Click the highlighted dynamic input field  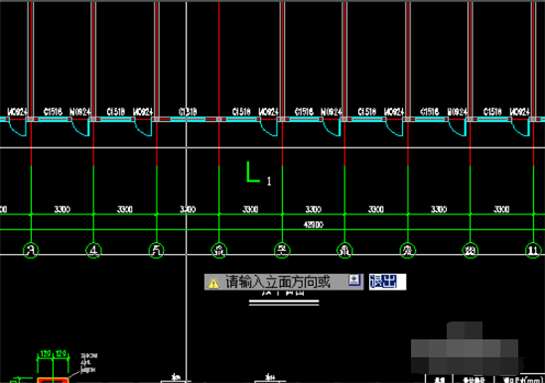pos(387,282)
